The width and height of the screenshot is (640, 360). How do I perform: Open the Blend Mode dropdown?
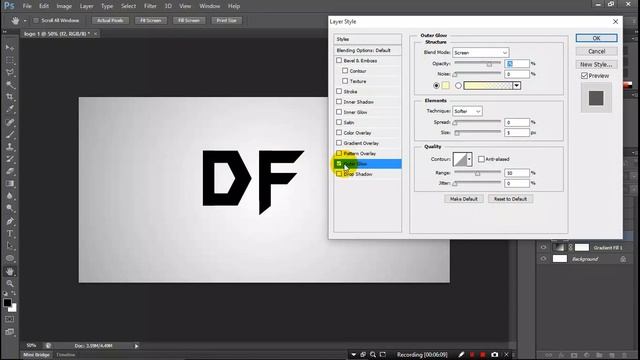(480, 52)
